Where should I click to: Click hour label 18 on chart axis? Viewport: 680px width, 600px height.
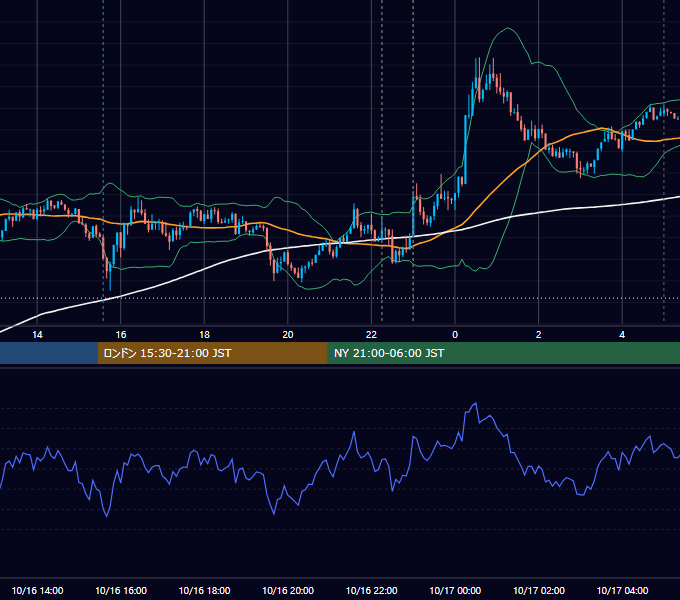coord(204,335)
